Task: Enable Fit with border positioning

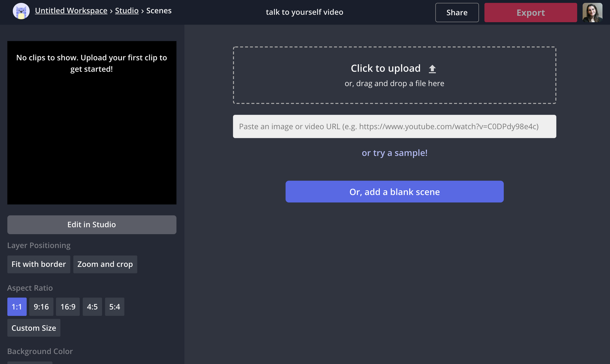Action: coord(39,264)
